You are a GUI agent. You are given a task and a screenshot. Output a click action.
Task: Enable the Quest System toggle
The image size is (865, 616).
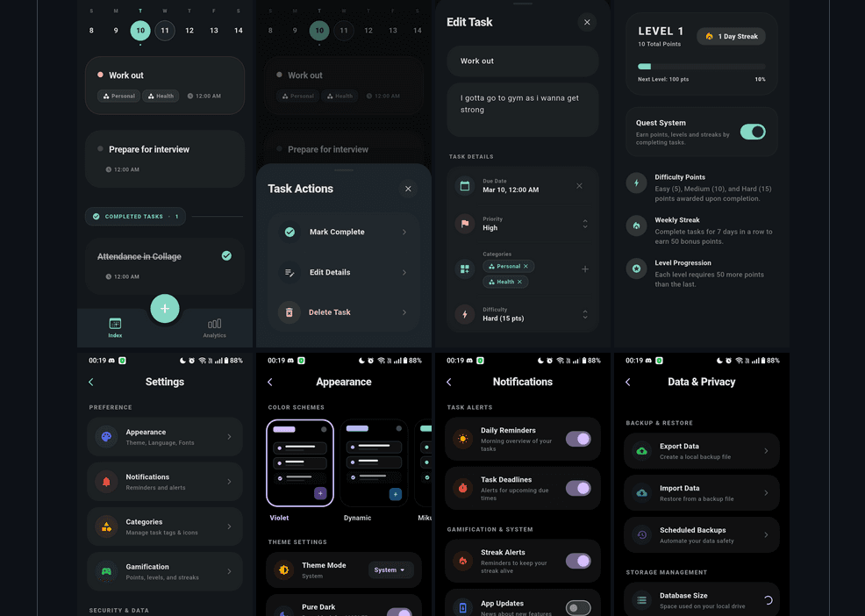[753, 131]
